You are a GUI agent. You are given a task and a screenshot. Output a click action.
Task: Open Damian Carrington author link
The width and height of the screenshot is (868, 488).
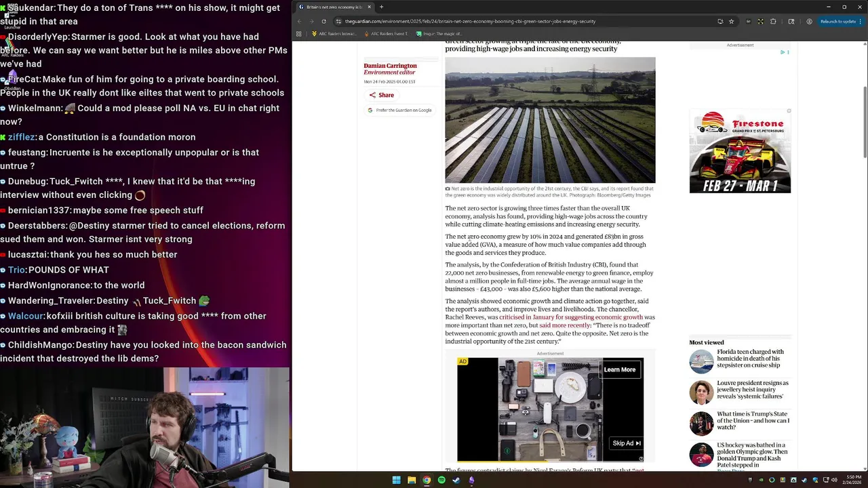click(390, 66)
